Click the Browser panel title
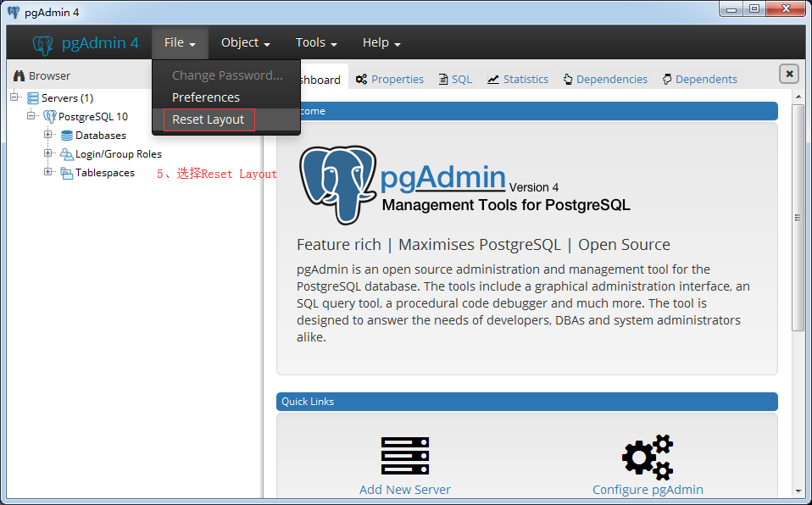812x505 pixels. [50, 75]
